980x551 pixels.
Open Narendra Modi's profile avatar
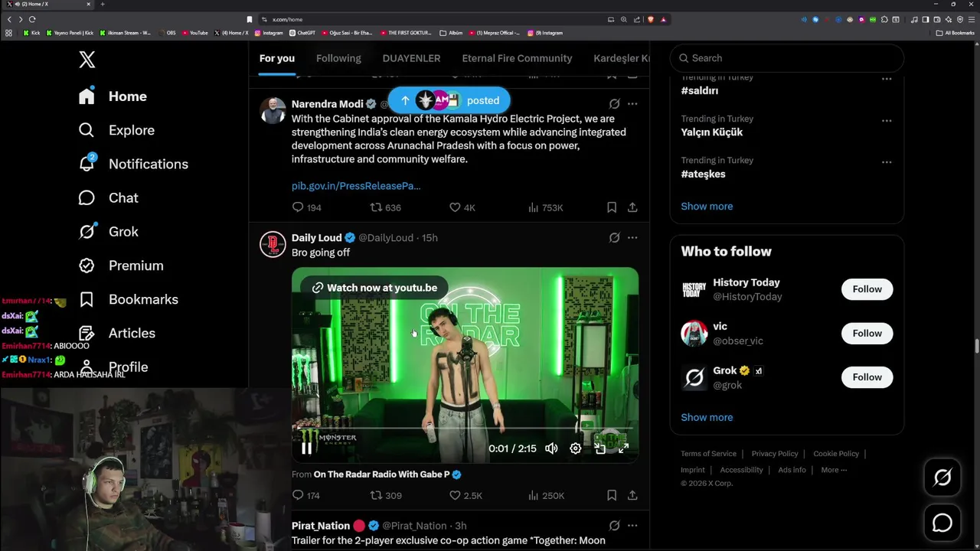273,110
